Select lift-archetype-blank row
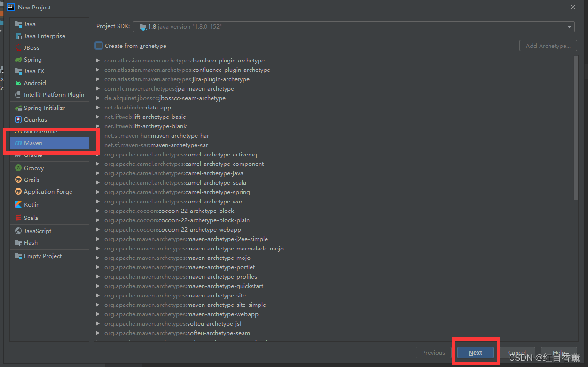The image size is (588, 367). [x=334, y=126]
